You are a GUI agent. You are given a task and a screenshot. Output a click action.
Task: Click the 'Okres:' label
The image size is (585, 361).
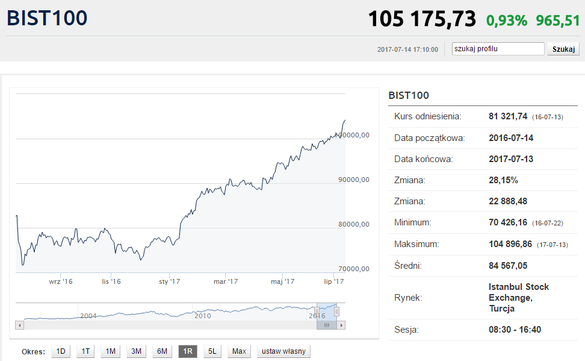tap(33, 352)
